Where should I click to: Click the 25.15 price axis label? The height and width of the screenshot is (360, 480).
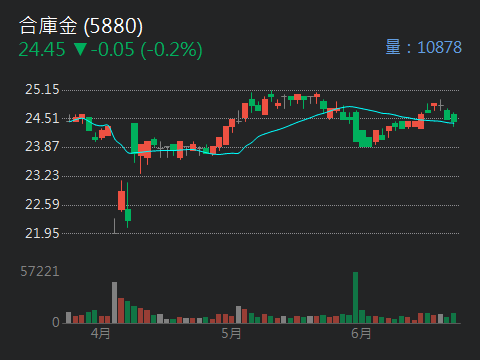(42, 90)
